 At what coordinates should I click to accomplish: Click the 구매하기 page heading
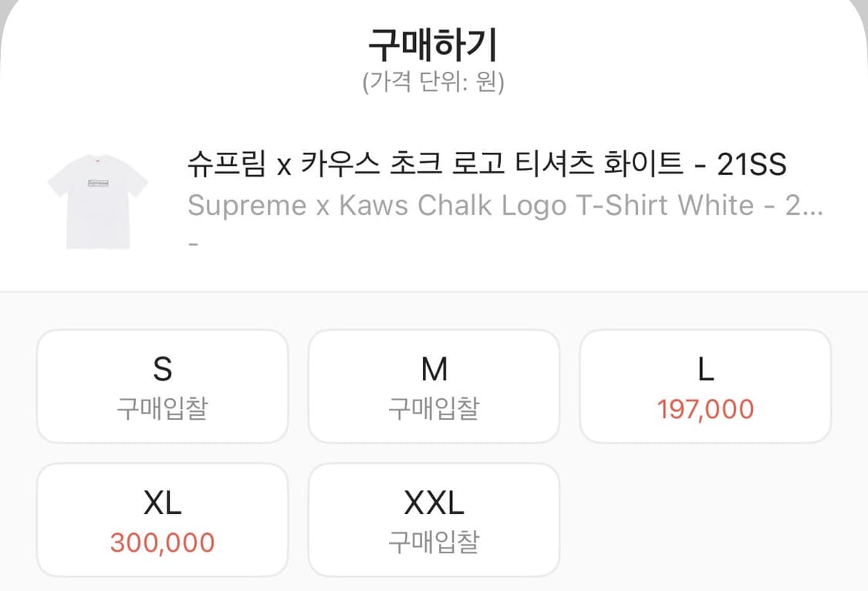pos(434,44)
